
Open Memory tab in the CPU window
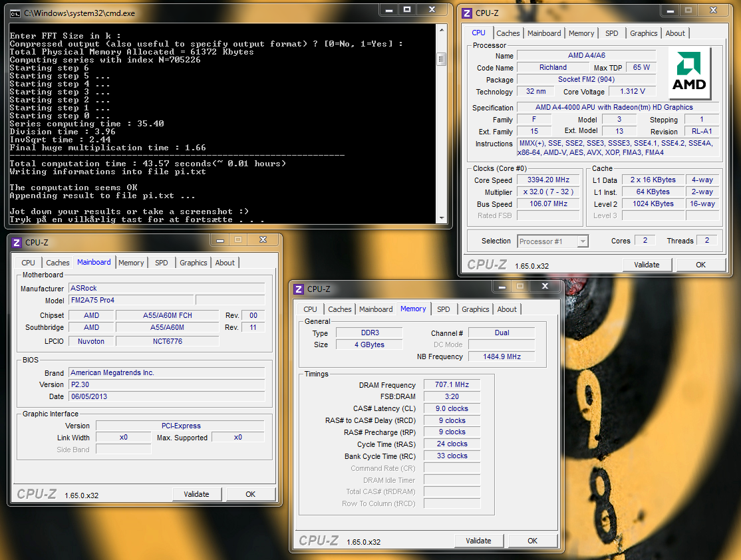(x=581, y=33)
